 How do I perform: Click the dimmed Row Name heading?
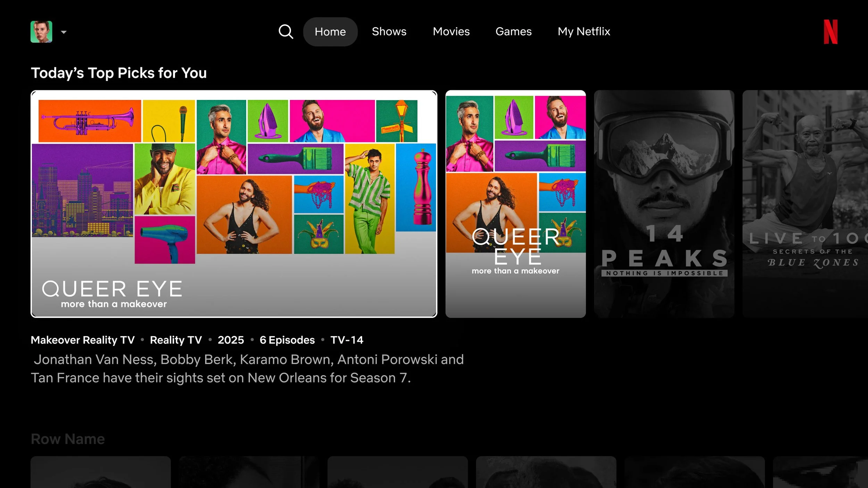[68, 439]
